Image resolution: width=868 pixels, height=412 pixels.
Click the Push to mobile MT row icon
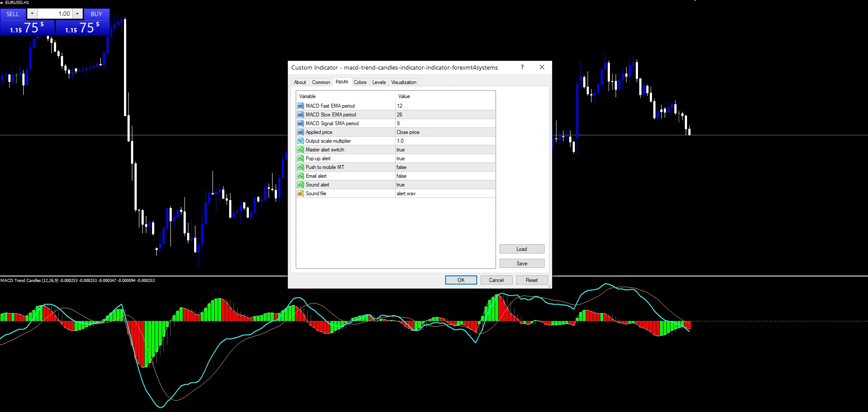(x=300, y=167)
